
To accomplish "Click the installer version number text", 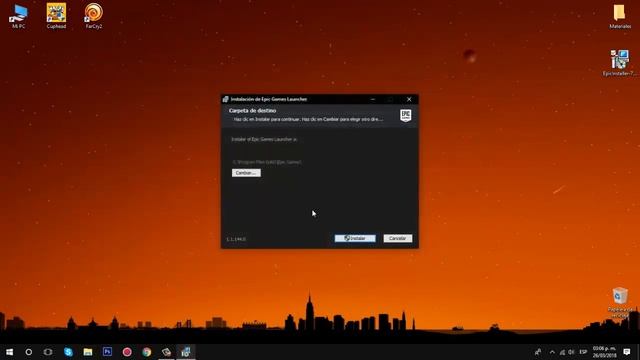I will coord(236,239).
